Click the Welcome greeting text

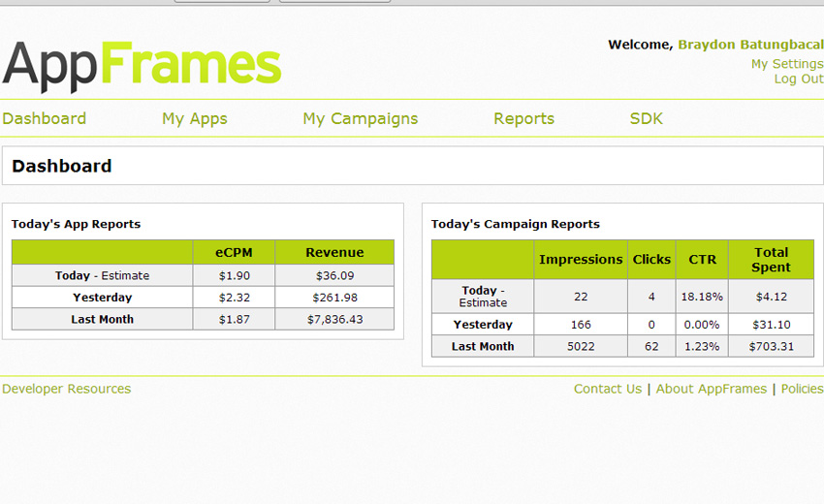640,45
